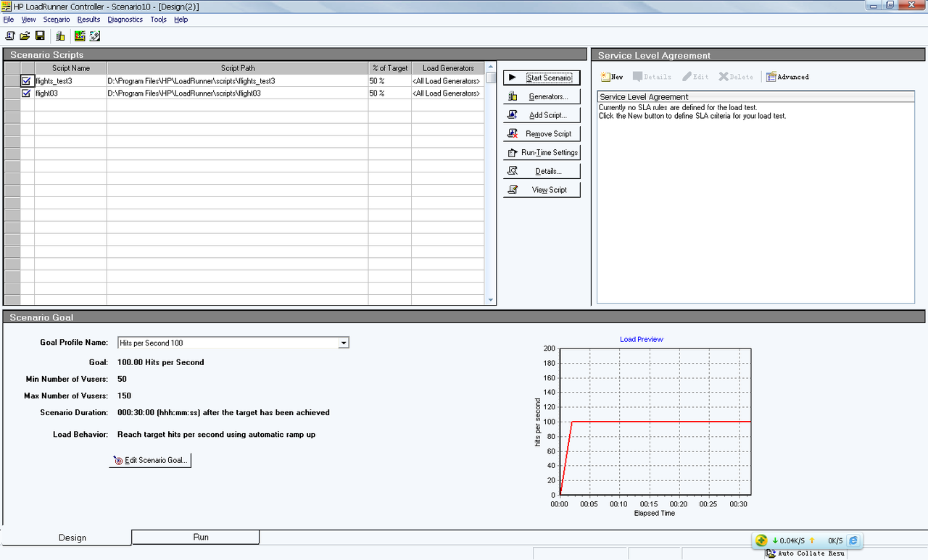
Task: Click 50 % target cell for flight03
Action: click(x=389, y=93)
